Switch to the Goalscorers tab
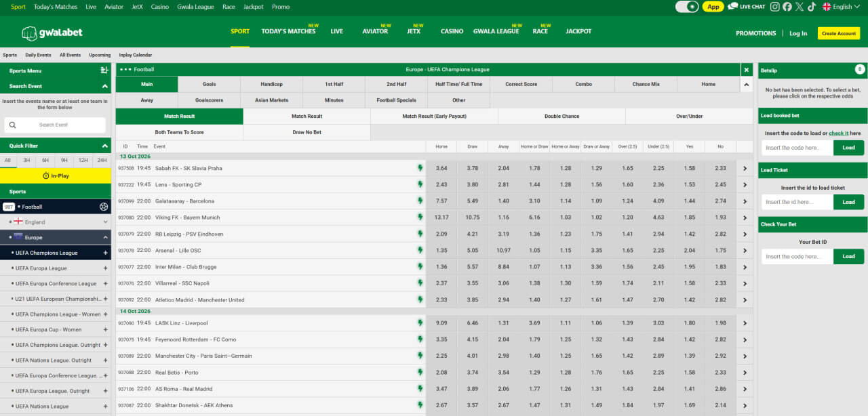Image resolution: width=868 pixels, height=416 pixels. (x=209, y=100)
